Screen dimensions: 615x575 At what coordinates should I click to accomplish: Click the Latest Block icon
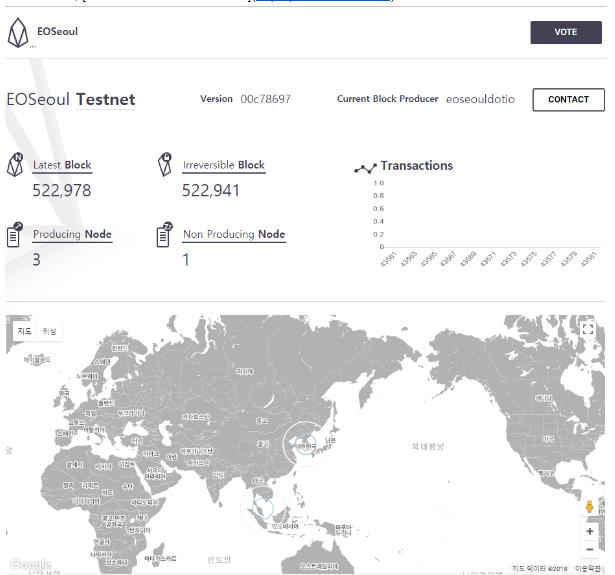[15, 165]
